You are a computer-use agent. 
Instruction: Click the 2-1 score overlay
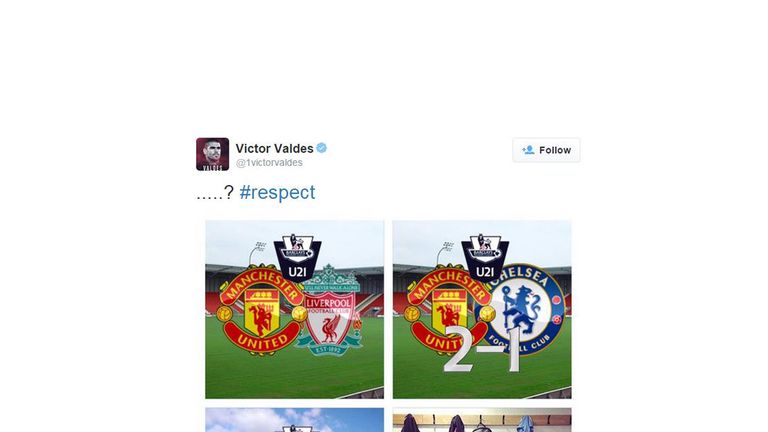click(x=482, y=351)
